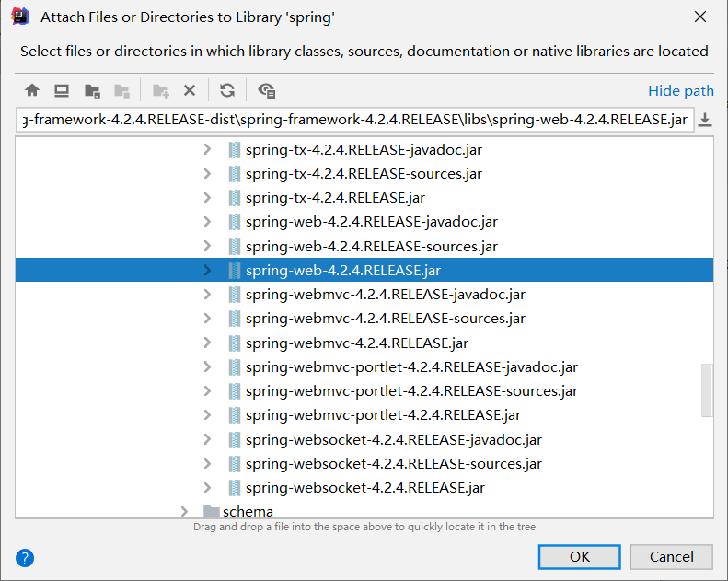Create a New Folder icon
Screen dimensions: 728x581
161,90
